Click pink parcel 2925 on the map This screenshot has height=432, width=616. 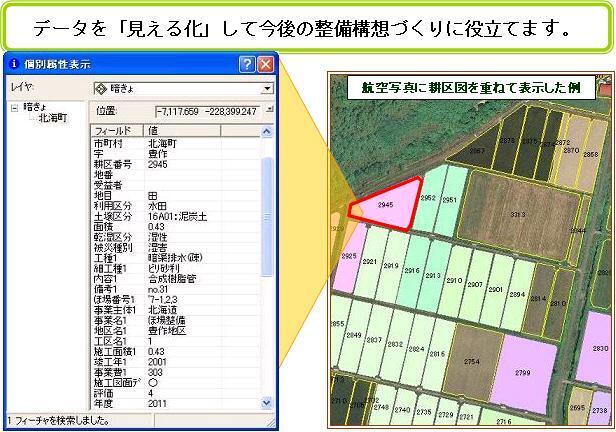point(349,256)
